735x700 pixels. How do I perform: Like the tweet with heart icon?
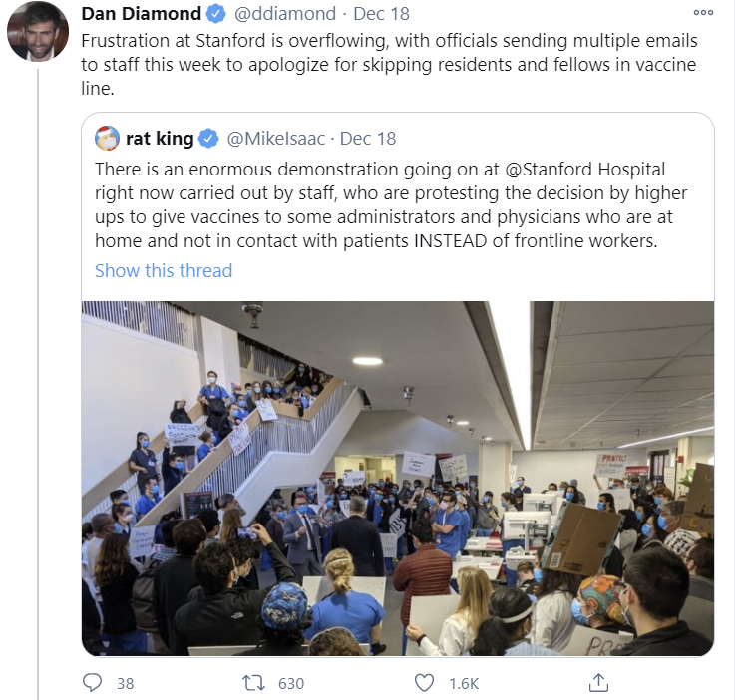pyautogui.click(x=424, y=683)
